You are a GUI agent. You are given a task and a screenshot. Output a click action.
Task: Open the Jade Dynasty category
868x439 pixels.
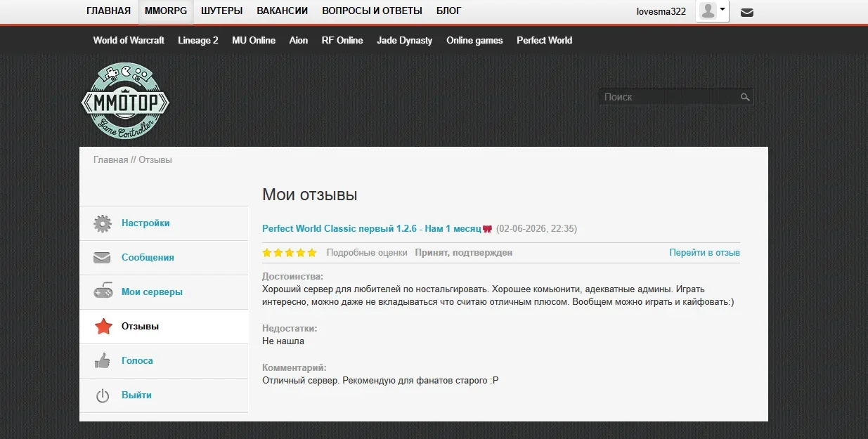point(405,40)
